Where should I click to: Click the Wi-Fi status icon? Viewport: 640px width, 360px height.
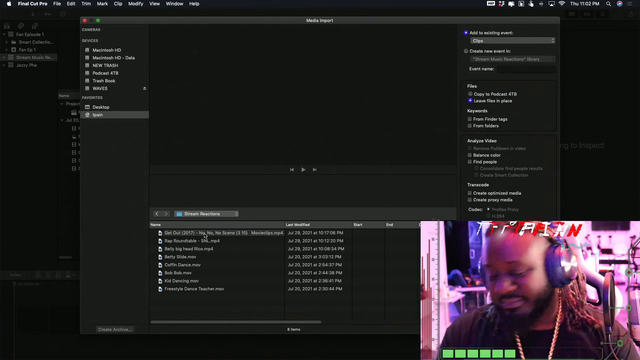coord(562,4)
